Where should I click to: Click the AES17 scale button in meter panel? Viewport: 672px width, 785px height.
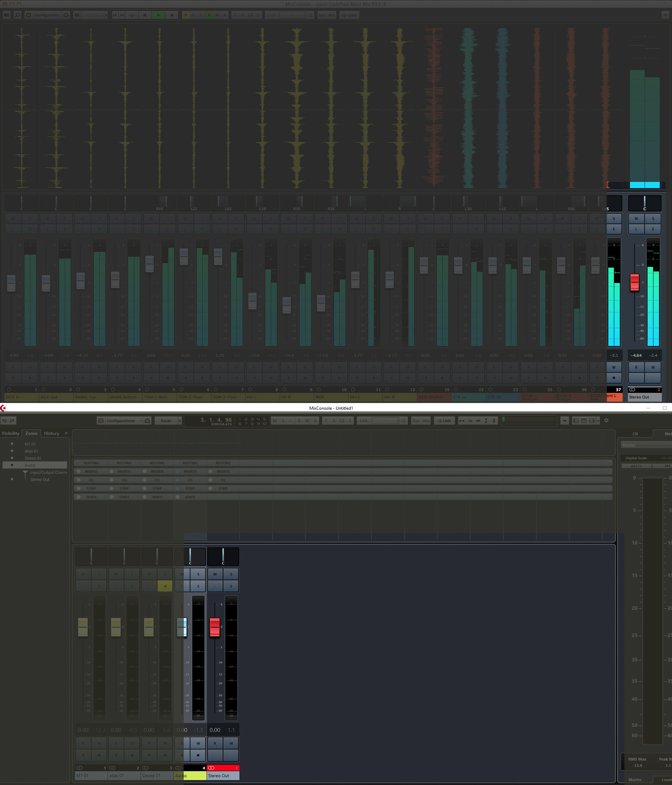(636, 466)
